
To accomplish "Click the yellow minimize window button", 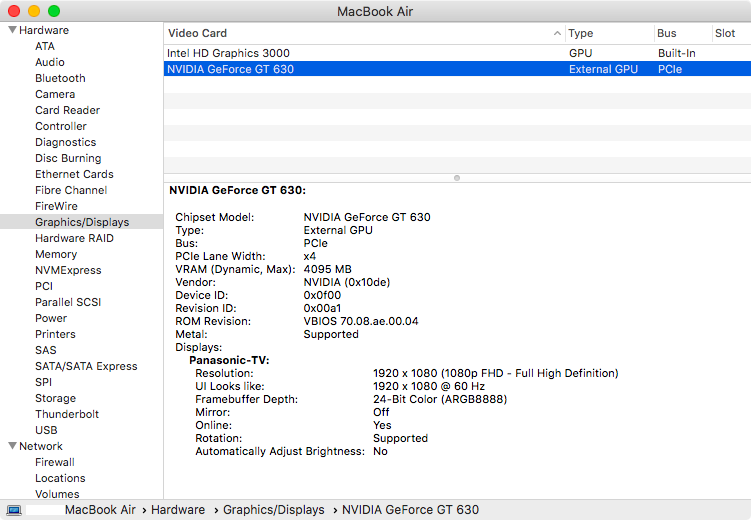I will click(34, 11).
